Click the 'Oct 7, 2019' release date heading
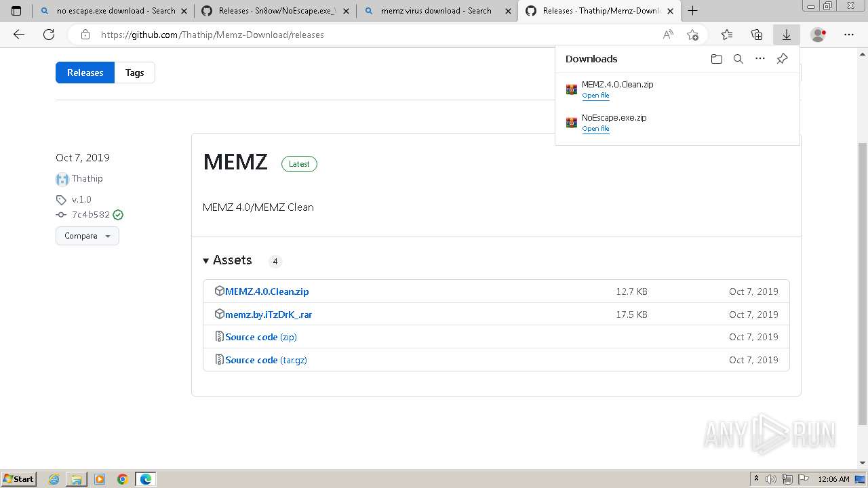This screenshot has width=868, height=488. [x=83, y=157]
